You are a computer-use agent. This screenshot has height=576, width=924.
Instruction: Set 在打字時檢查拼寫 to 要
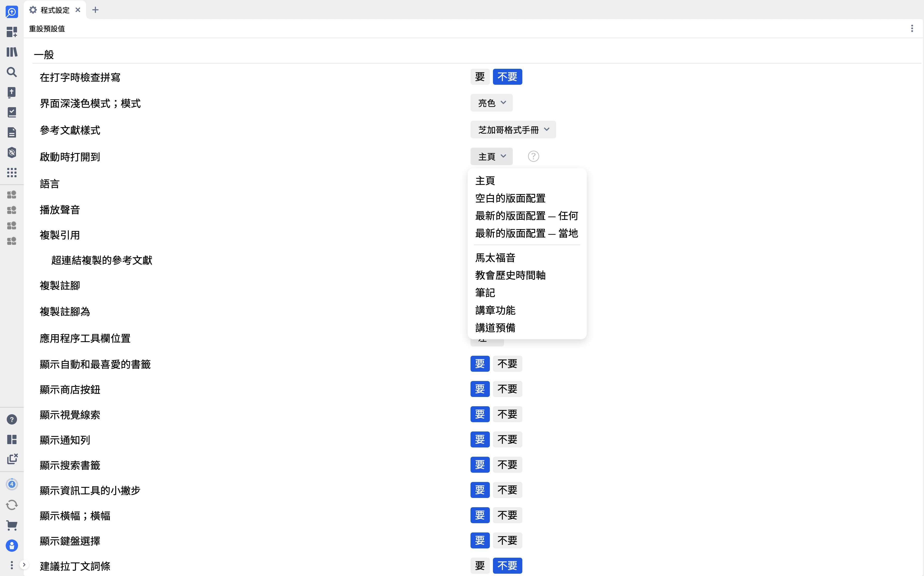(480, 77)
